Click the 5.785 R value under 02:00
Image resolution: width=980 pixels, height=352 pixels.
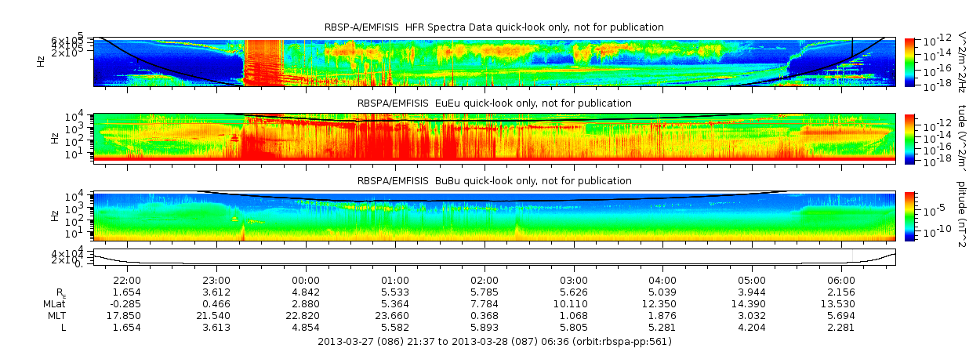[x=485, y=292]
